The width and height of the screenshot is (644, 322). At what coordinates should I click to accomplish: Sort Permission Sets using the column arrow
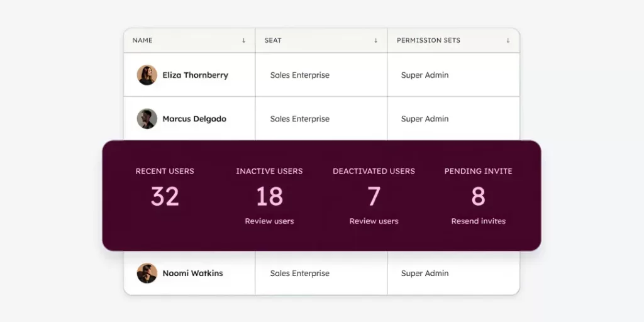tap(508, 41)
